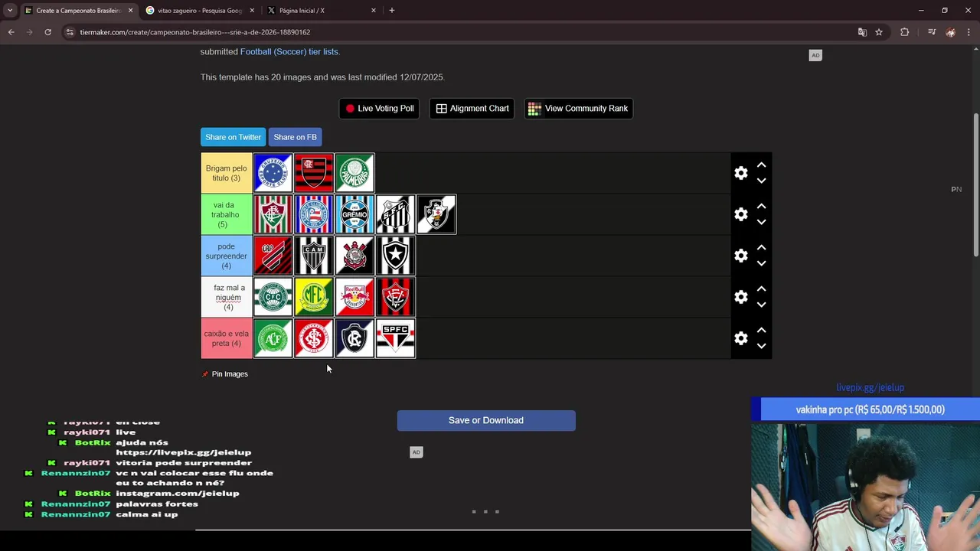Image resolution: width=980 pixels, height=551 pixels.
Task: Move 'Brigam pelo titulo' row up
Action: [761, 165]
